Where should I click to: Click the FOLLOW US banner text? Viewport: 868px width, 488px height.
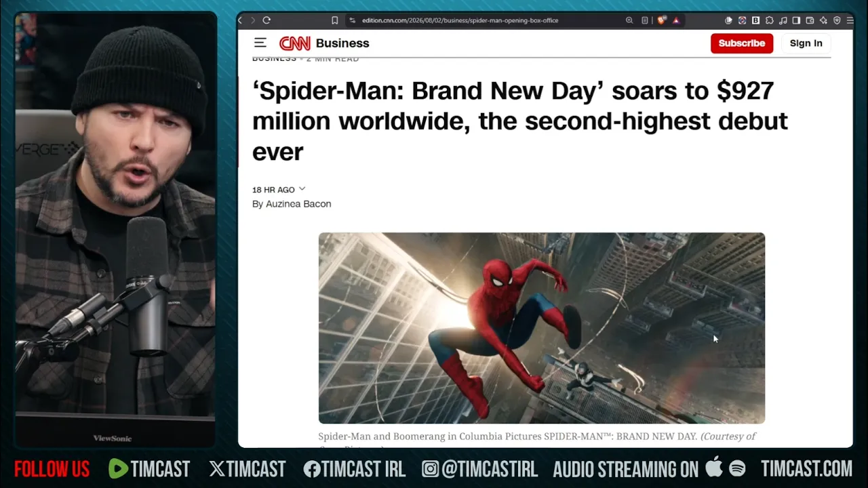point(52,469)
